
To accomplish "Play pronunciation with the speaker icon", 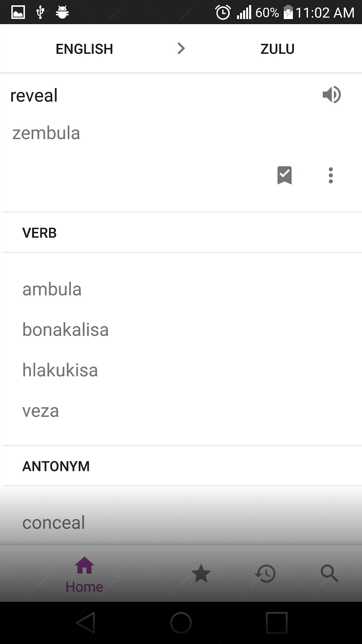I will tap(332, 95).
